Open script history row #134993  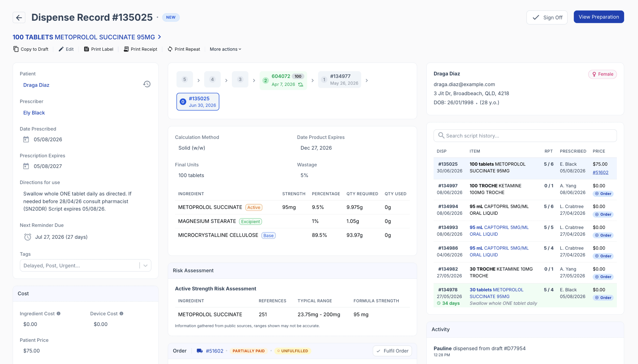coord(525,231)
